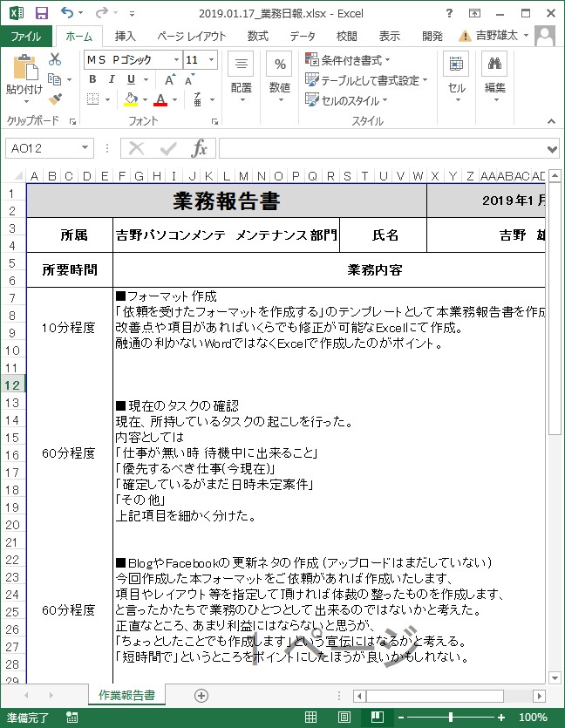Screen dimensions: 565x728
Task: Switch to the Home (ホーム) tab
Action: click(78, 37)
